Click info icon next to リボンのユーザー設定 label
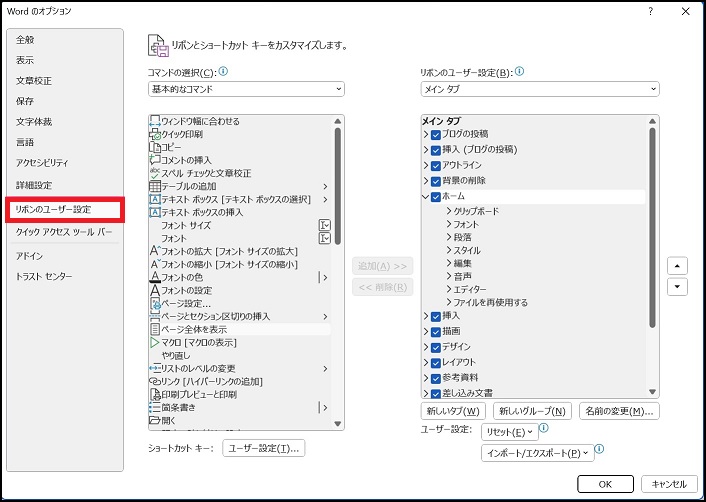 [x=519, y=72]
